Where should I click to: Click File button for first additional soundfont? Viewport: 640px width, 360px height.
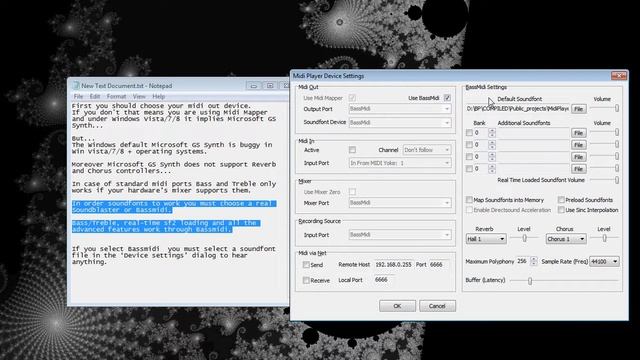[578, 133]
